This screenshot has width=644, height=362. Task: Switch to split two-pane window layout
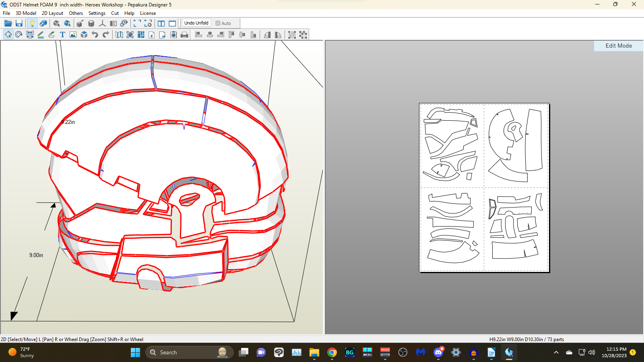pyautogui.click(x=161, y=23)
